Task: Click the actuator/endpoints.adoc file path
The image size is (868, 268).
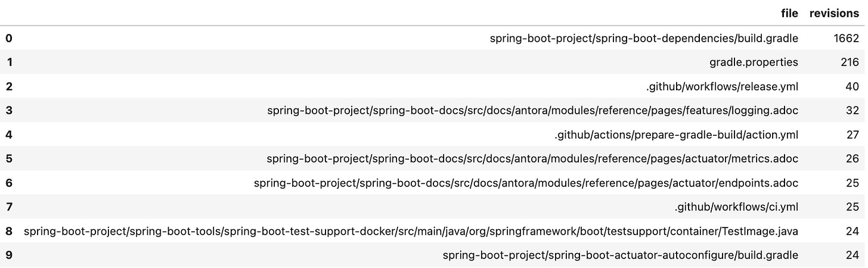Action: tap(526, 183)
